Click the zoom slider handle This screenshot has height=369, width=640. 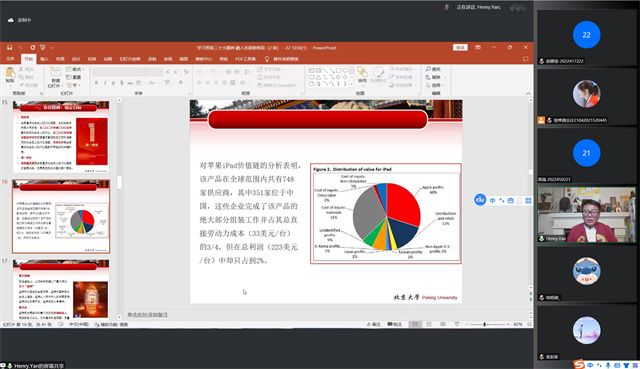(484, 324)
